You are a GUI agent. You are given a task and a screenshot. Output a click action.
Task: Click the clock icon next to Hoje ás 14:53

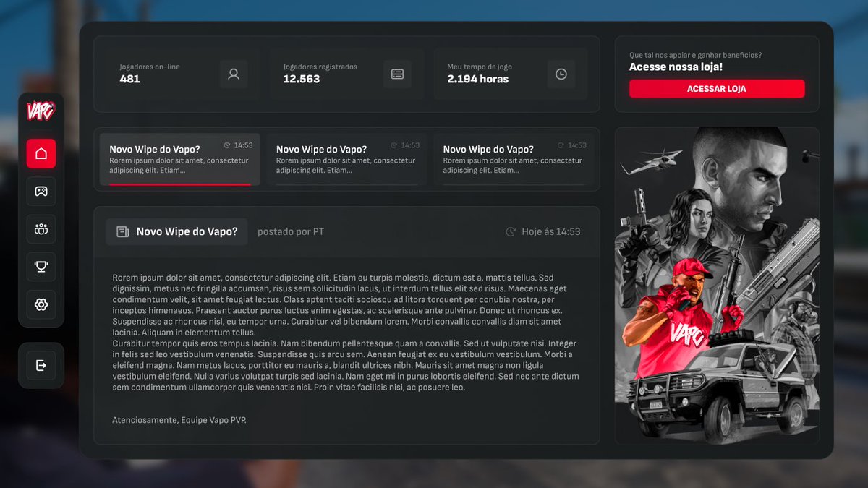(x=511, y=232)
